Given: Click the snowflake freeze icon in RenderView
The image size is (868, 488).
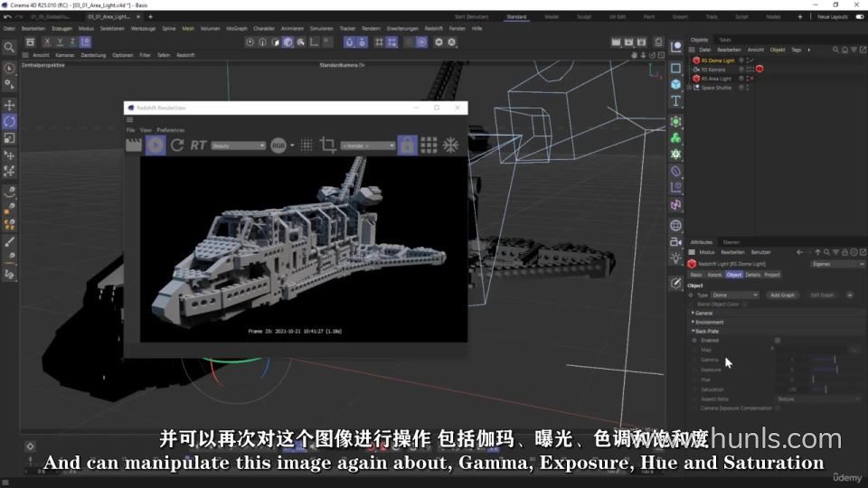Looking at the screenshot, I should (450, 145).
